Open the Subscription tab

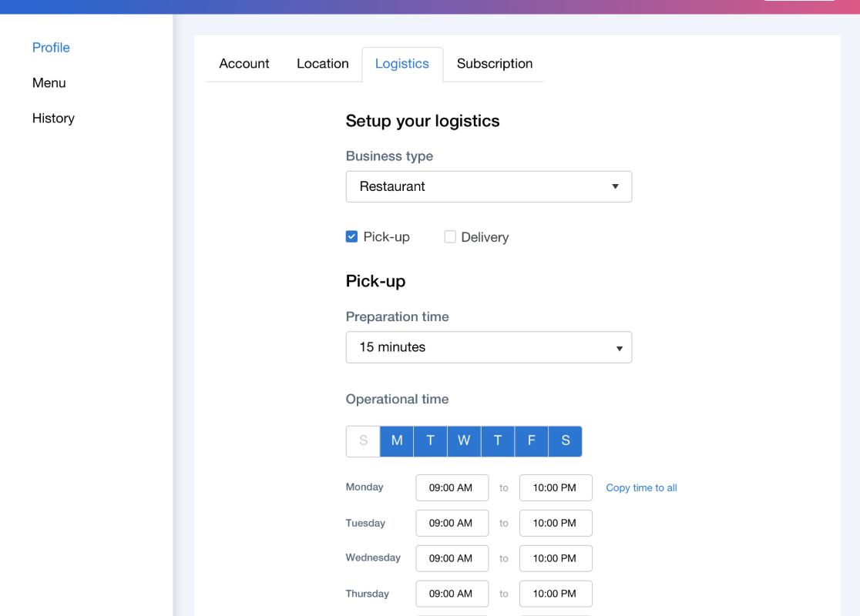[494, 64]
